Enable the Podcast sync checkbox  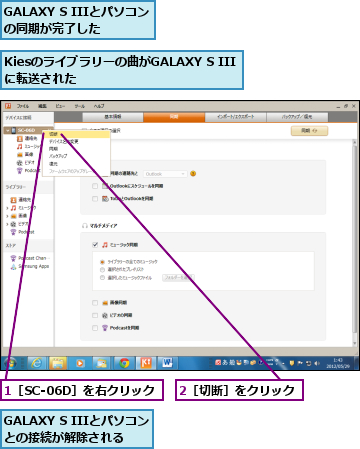pos(95,328)
